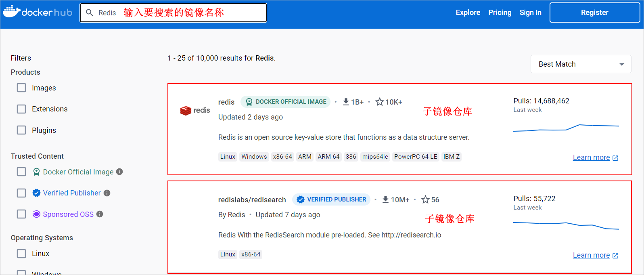Image resolution: width=644 pixels, height=275 pixels.
Task: Click the Docker Official Image badge on redis
Action: [x=285, y=102]
